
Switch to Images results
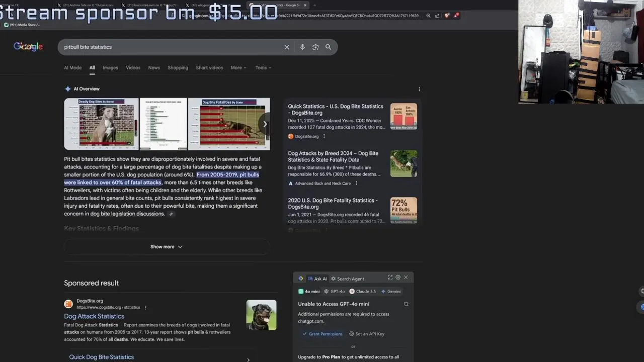pyautogui.click(x=110, y=68)
